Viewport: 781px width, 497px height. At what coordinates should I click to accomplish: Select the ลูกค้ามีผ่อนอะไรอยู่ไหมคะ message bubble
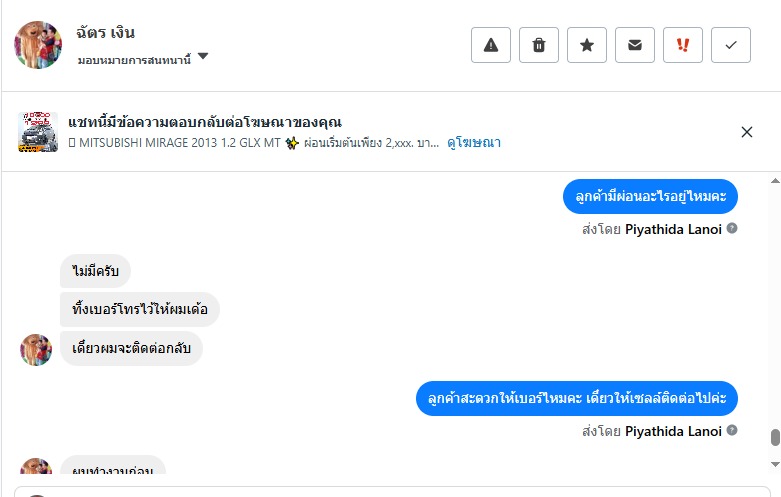click(650, 196)
